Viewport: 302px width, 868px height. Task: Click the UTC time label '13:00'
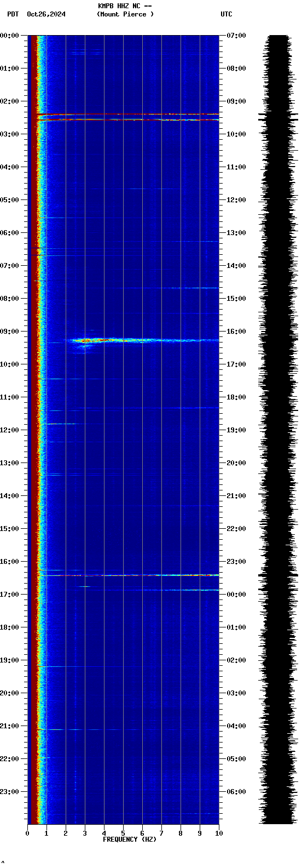click(236, 233)
